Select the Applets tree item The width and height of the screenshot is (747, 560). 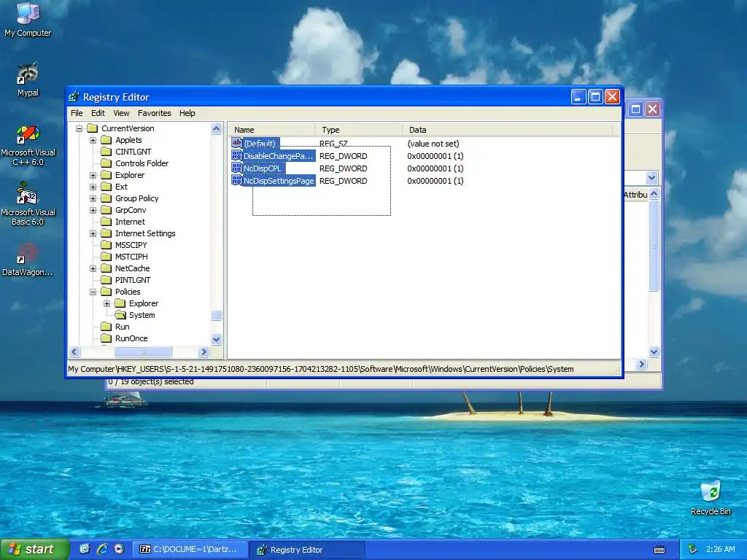[128, 140]
